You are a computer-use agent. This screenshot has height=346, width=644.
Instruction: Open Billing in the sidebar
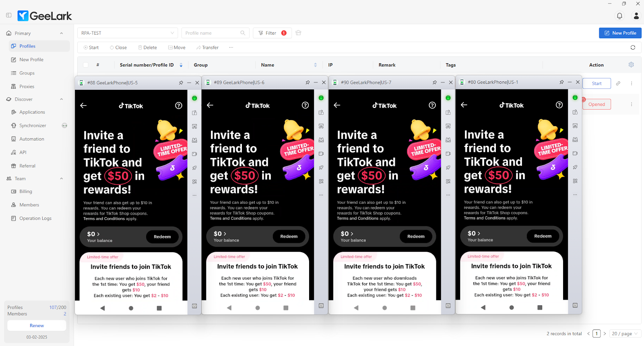(39, 191)
